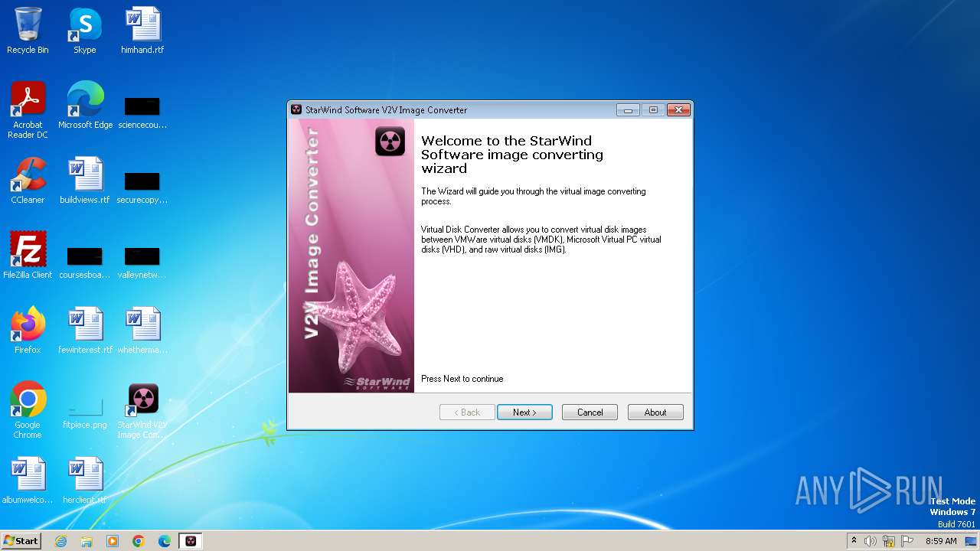Open the volume speaker tray icon
This screenshot has width=980, height=551.
click(x=871, y=541)
